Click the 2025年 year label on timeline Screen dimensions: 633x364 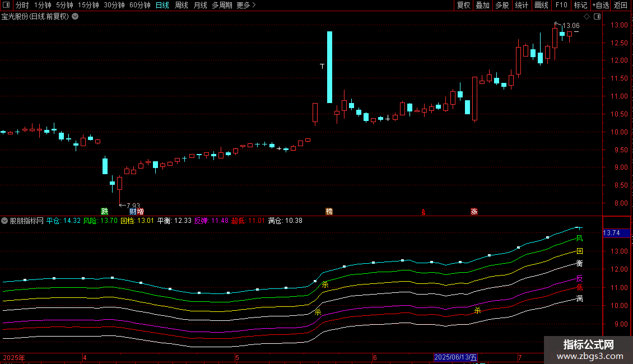pos(14,357)
